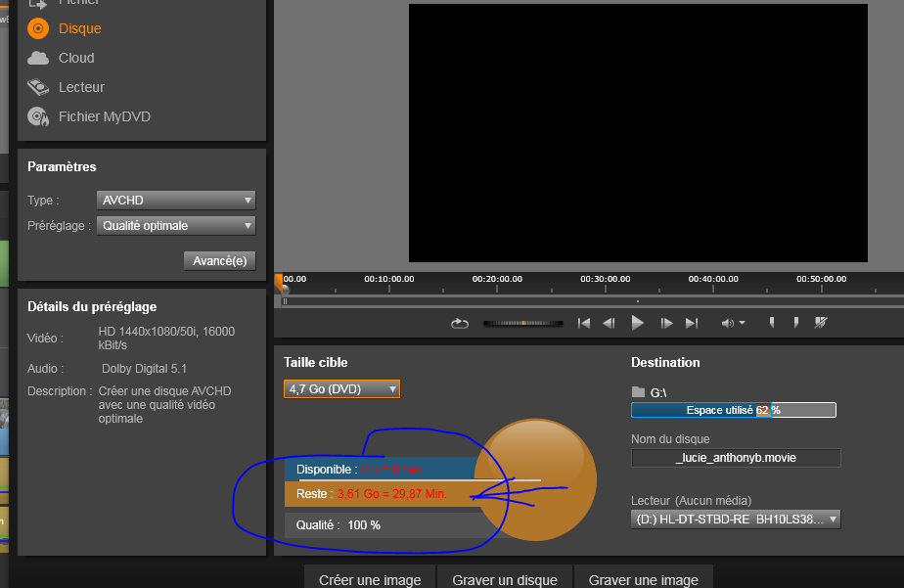Open the Type dropdown set to AVCHD

click(176, 200)
